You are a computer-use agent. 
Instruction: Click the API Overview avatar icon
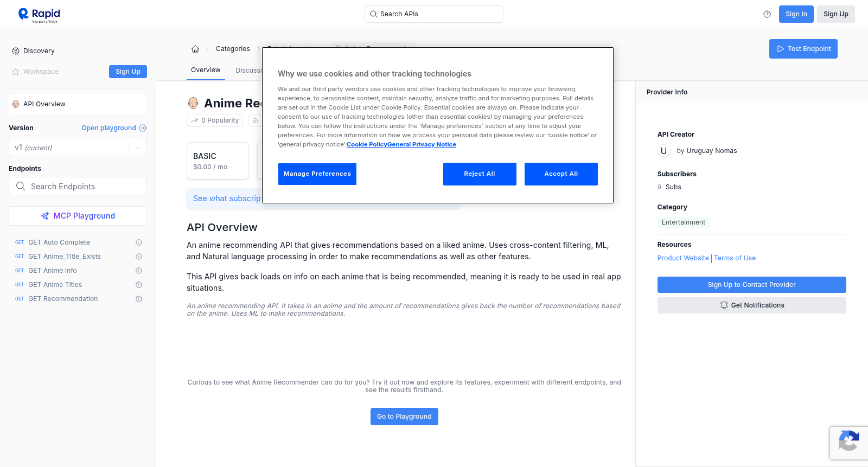click(16, 104)
